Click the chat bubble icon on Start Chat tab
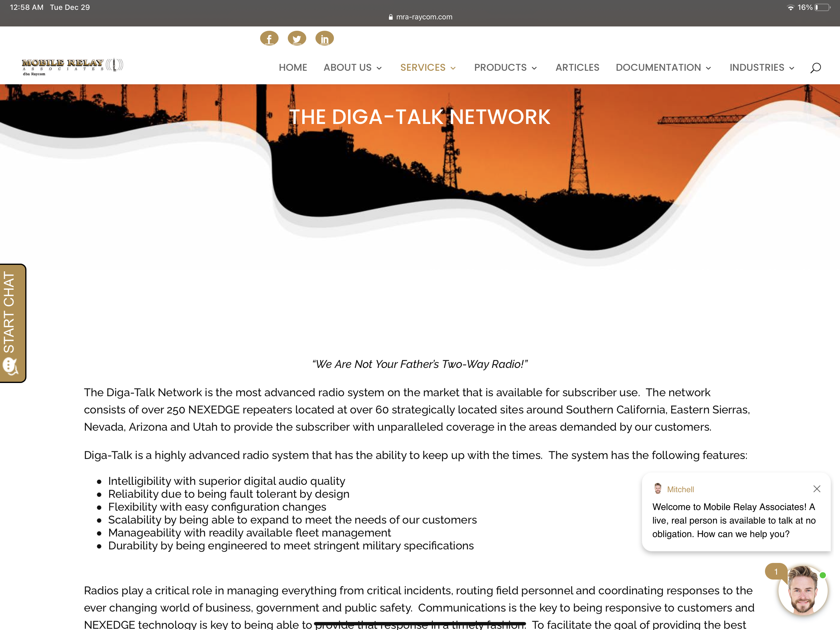 click(10, 367)
